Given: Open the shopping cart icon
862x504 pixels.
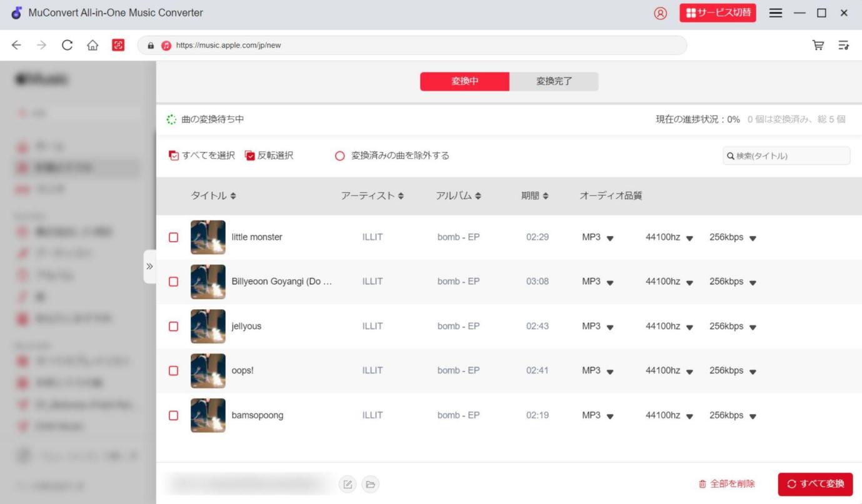Looking at the screenshot, I should (818, 45).
